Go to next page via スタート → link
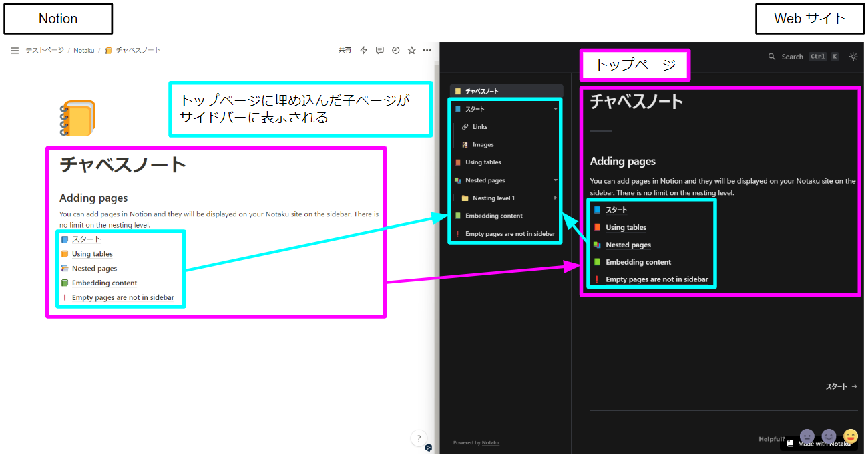Screen dimensions: 868x457 click(841, 386)
